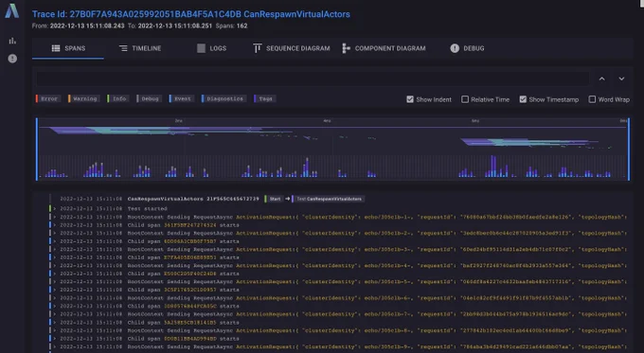Open the alert icon in left sidebar

tap(12, 59)
